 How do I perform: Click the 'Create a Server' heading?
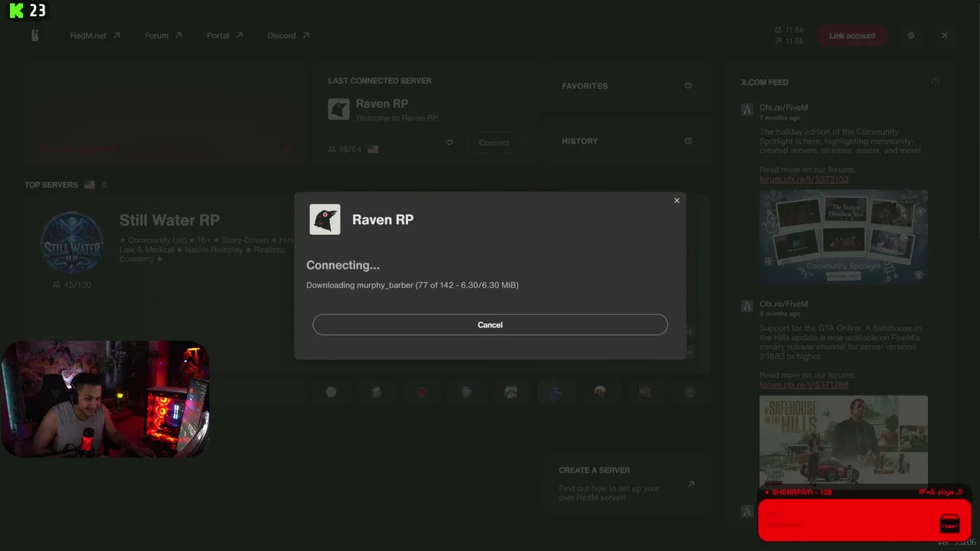tap(594, 470)
